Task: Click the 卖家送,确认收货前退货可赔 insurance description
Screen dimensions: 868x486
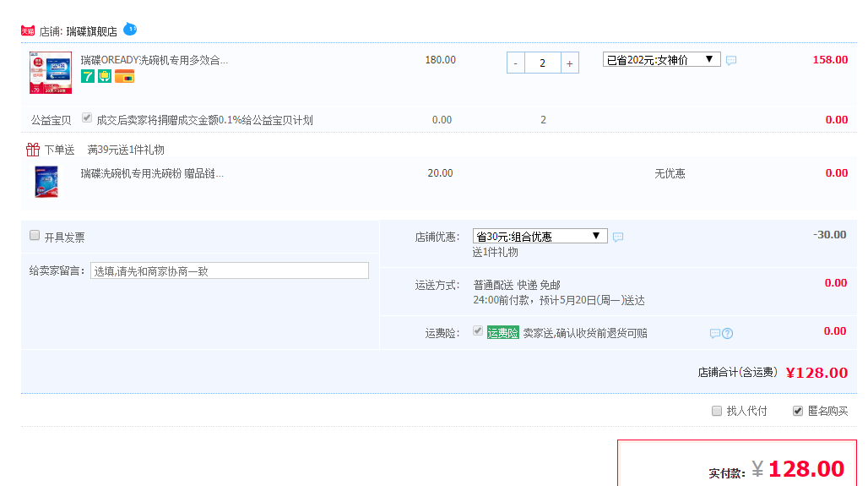Action: (585, 333)
